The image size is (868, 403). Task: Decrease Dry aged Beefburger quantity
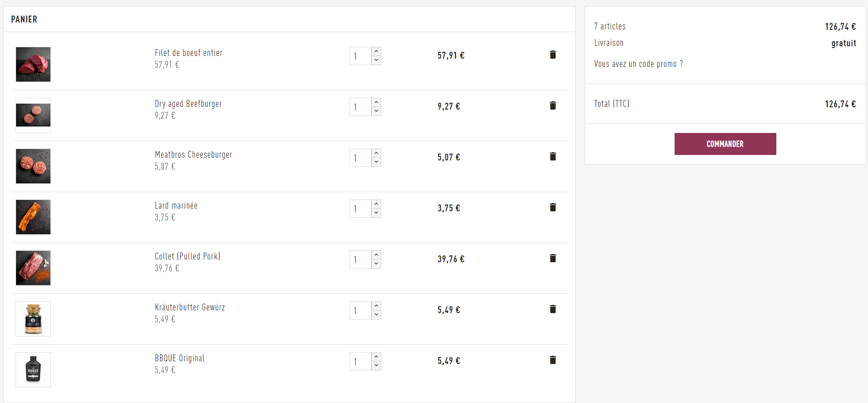(x=376, y=111)
